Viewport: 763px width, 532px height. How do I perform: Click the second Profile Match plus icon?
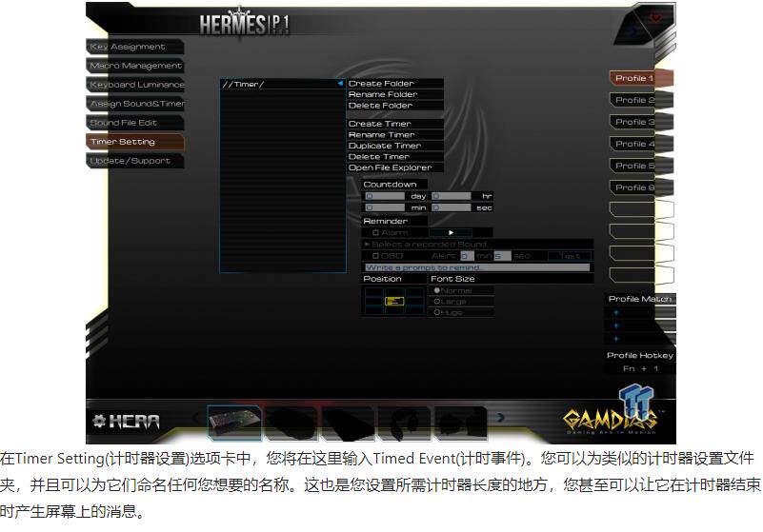point(615,325)
